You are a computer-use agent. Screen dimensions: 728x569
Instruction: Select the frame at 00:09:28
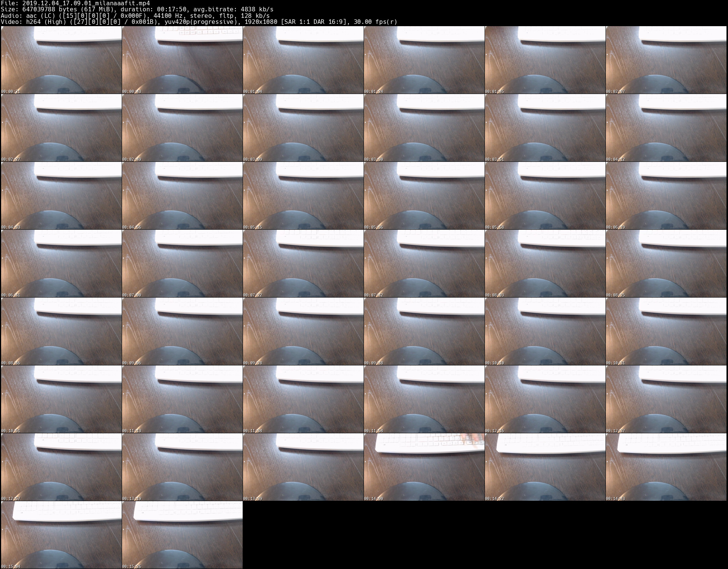pyautogui.click(x=303, y=331)
